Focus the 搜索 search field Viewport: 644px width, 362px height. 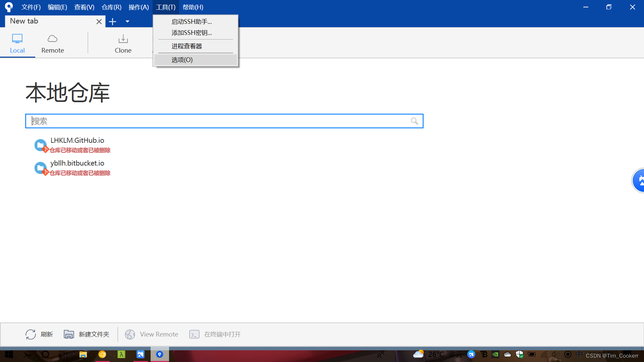pyautogui.click(x=218, y=121)
